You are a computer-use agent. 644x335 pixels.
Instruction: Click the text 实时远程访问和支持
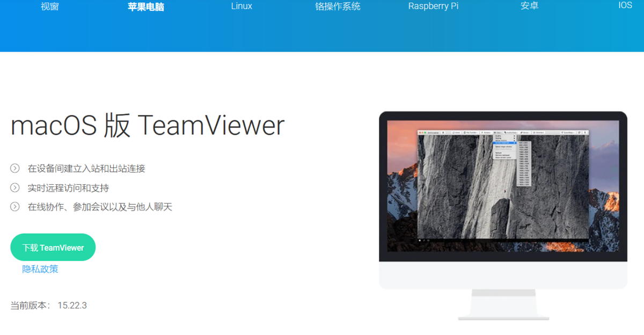point(68,188)
